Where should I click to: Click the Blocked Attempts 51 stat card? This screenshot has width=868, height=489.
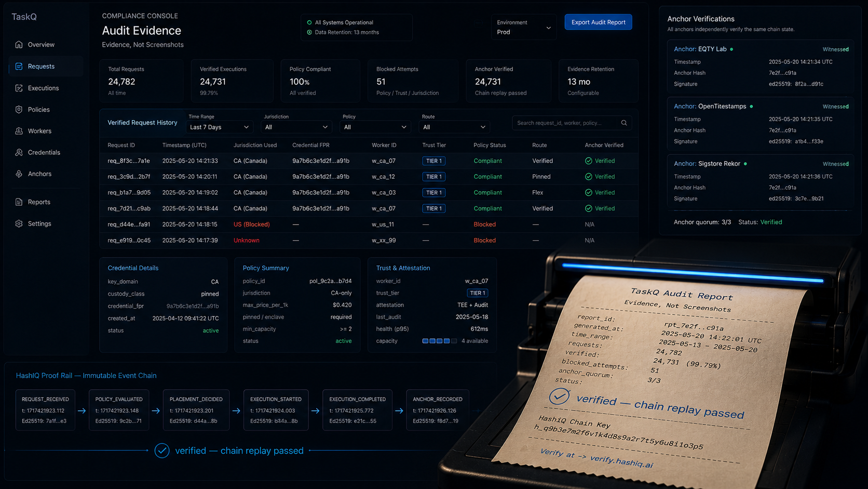(413, 81)
